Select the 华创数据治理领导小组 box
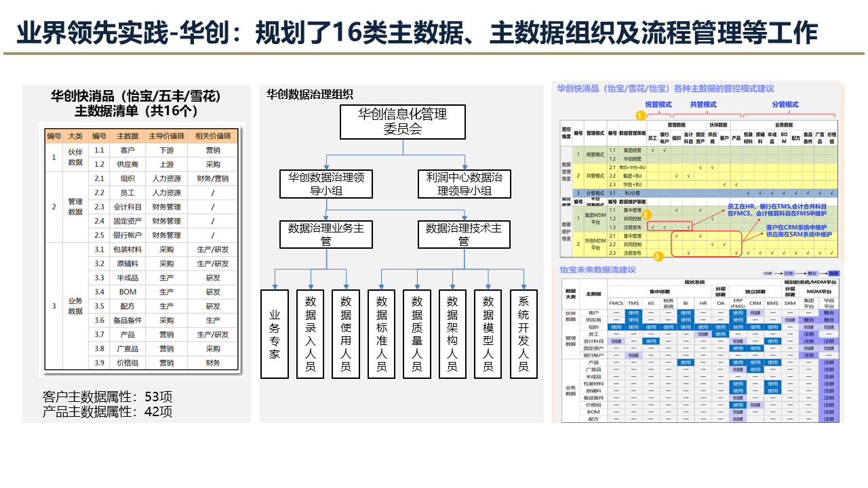 326,184
